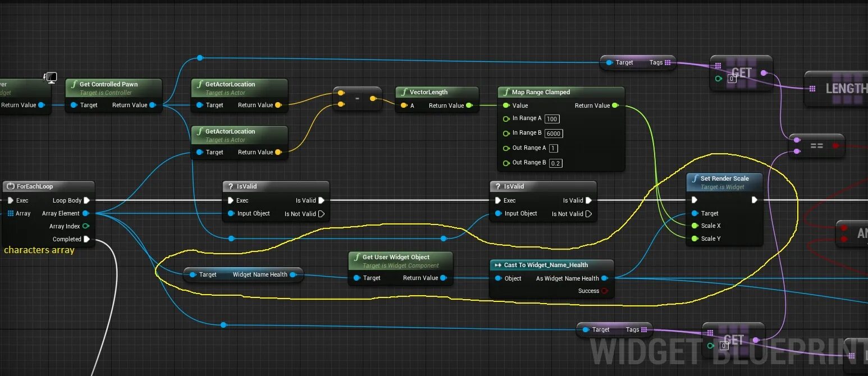Click Exec pin on first IsValid node

click(x=231, y=200)
